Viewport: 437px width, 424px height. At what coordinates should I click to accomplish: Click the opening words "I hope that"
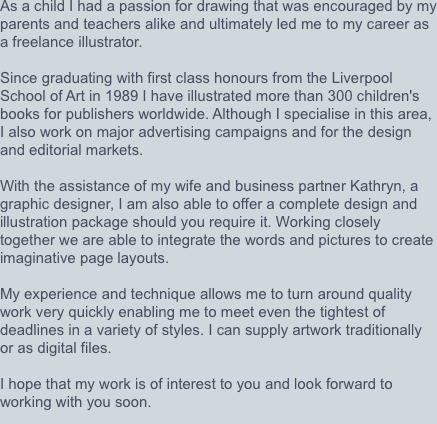35,384
